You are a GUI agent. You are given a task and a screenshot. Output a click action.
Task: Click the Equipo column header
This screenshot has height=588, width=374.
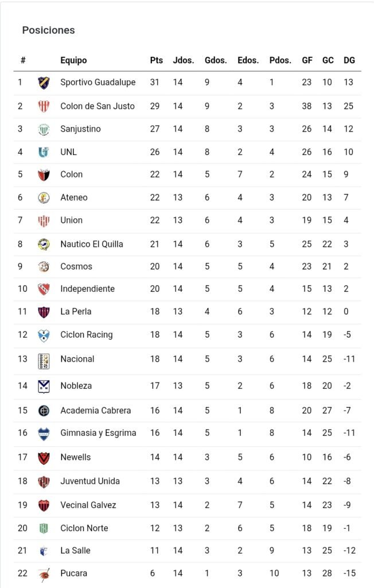73,60
